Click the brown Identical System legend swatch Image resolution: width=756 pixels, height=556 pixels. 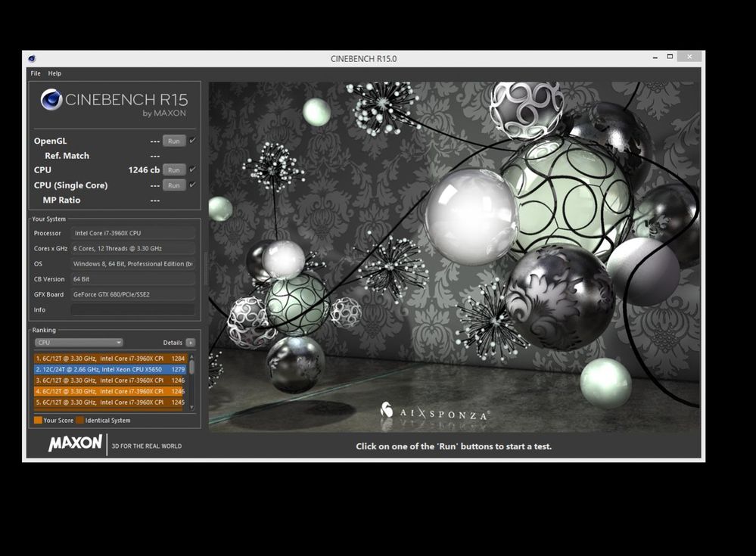tap(79, 420)
